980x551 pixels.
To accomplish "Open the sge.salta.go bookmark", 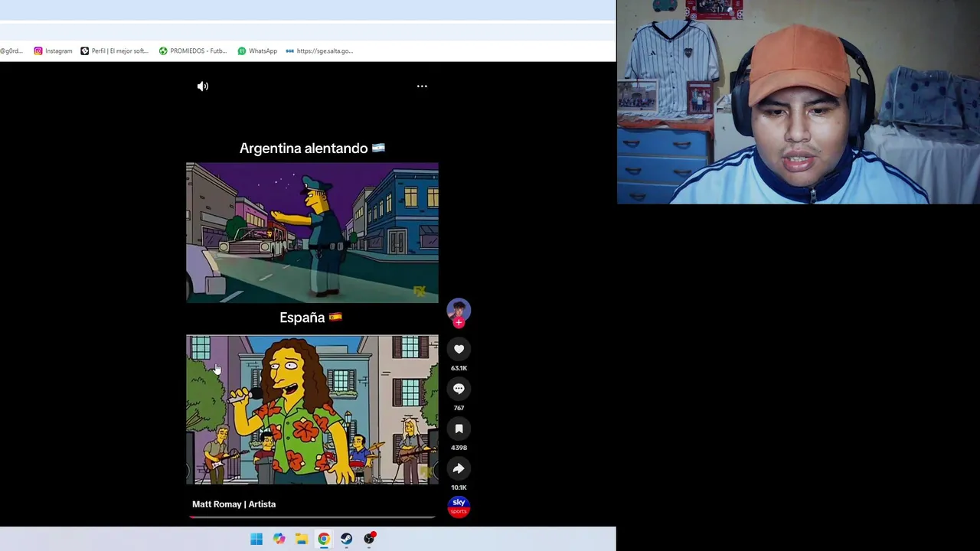I will tap(319, 51).
